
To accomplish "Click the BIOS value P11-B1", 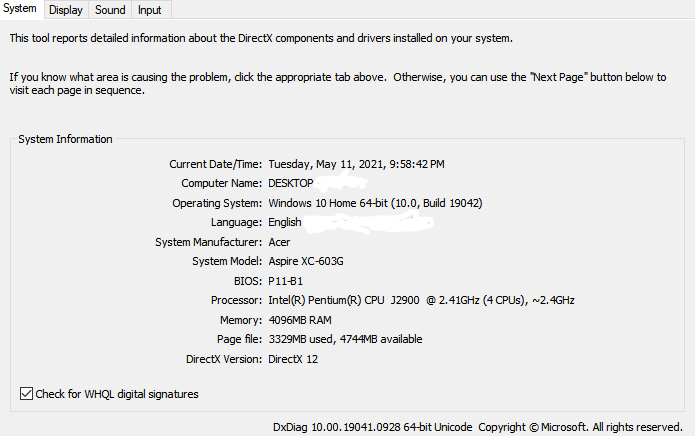I will pos(286,281).
